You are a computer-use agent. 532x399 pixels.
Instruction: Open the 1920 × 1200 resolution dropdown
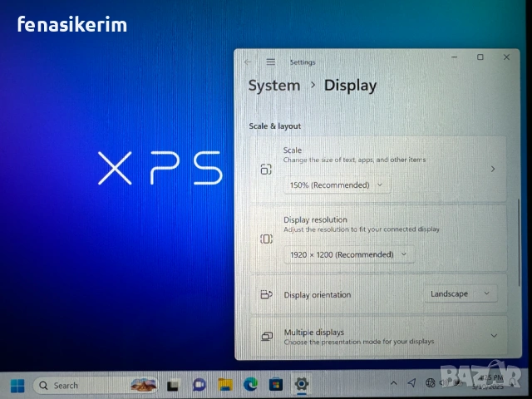(348, 254)
